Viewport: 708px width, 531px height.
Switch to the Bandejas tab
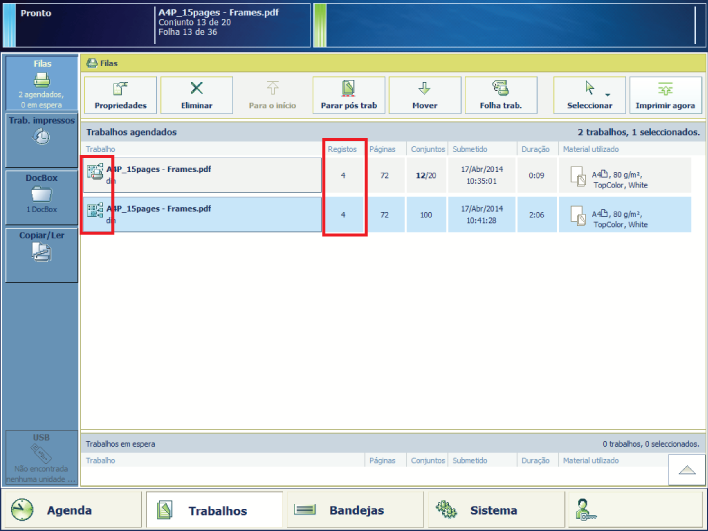click(355, 510)
